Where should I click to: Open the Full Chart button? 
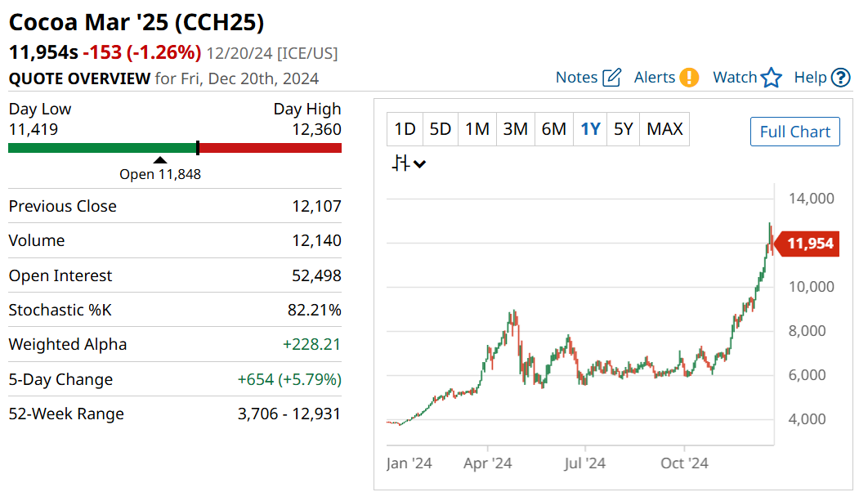(794, 132)
